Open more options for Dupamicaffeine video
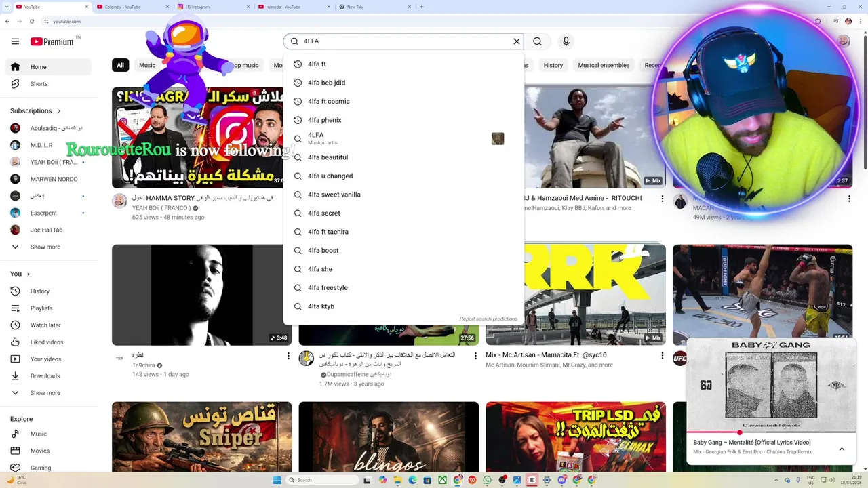868x488 pixels. tap(475, 356)
